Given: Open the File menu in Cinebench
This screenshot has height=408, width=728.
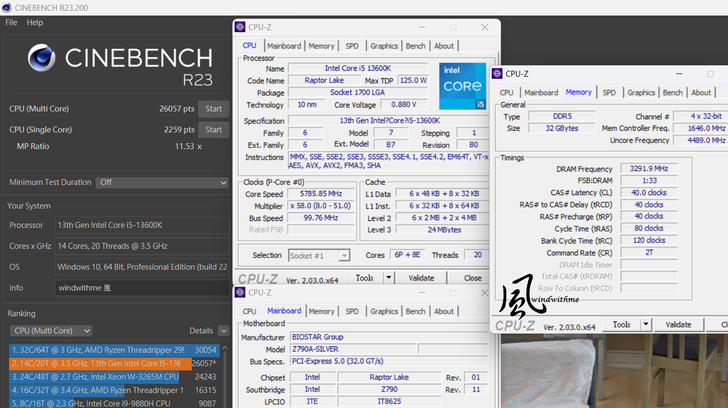Looking at the screenshot, I should [x=12, y=22].
